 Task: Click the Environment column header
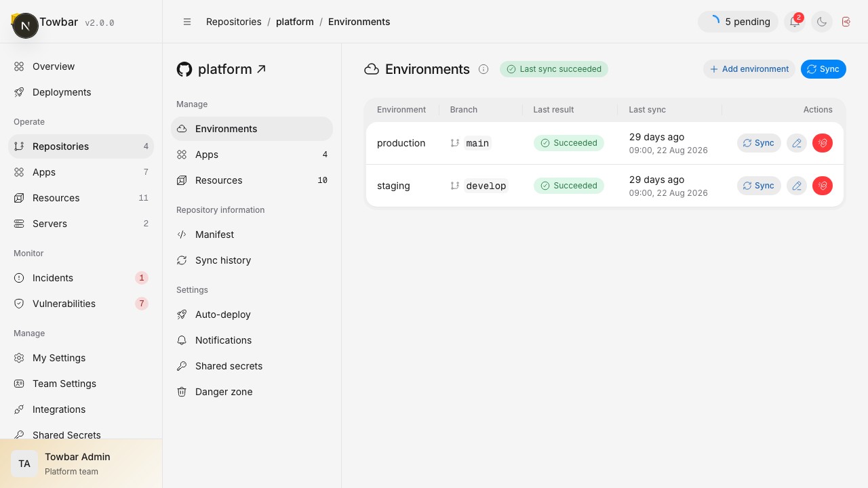pos(401,110)
